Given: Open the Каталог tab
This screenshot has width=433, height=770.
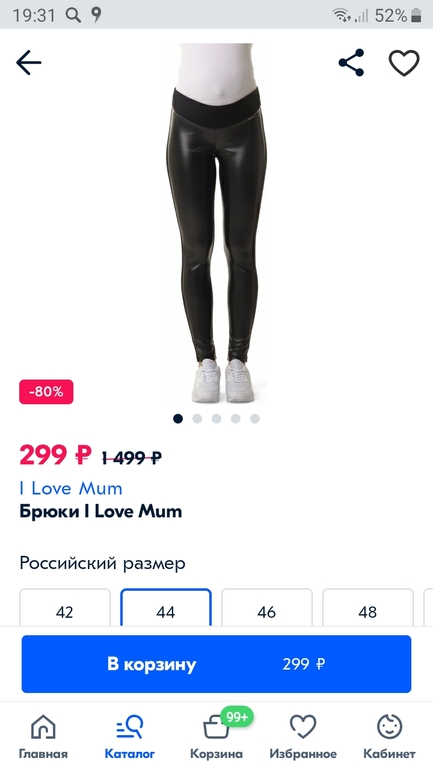Looking at the screenshot, I should coord(130,737).
